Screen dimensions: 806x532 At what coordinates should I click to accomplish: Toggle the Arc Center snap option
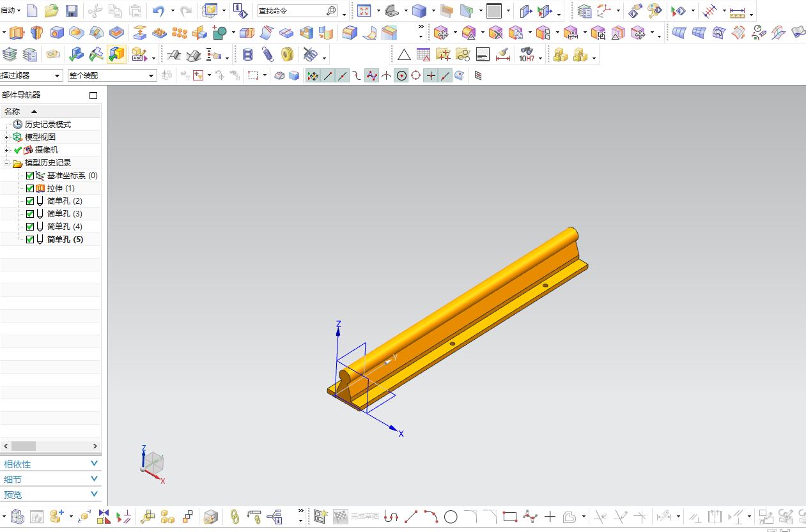[x=401, y=75]
